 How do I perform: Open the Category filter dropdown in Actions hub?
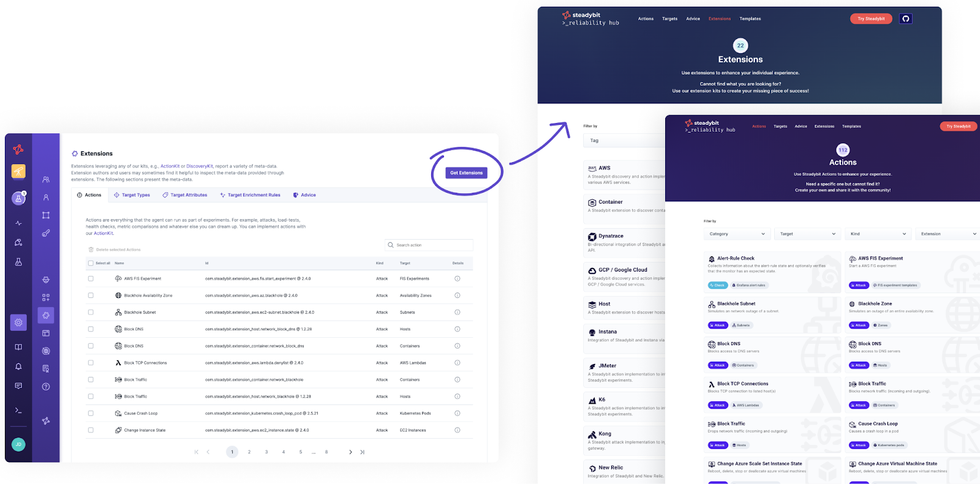pos(737,234)
